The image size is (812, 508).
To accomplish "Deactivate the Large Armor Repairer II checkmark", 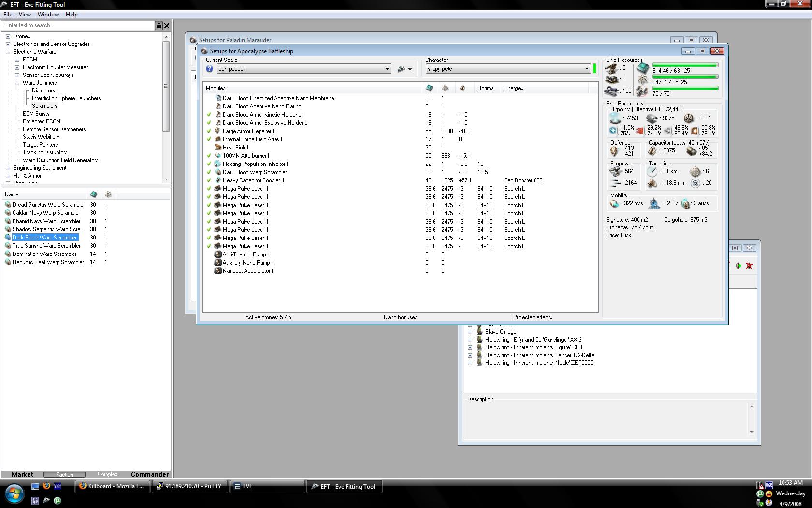I will (209, 131).
